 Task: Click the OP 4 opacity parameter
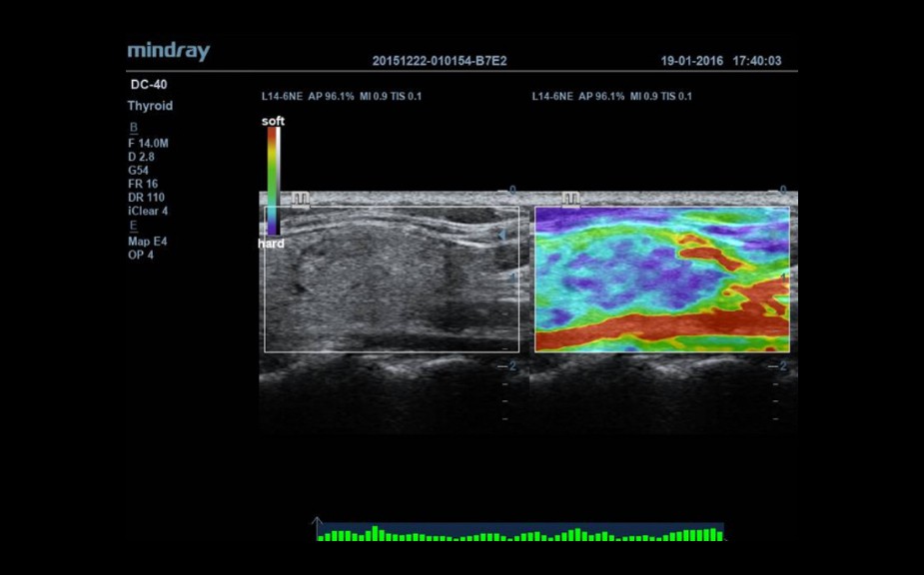click(141, 255)
